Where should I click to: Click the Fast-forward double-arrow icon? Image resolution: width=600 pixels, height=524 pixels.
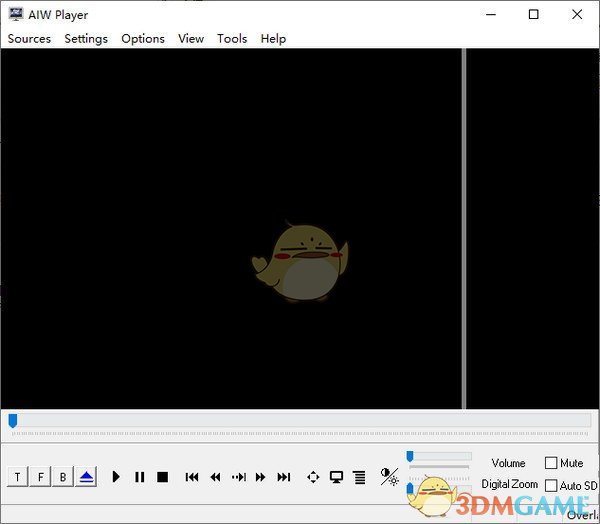(x=260, y=477)
